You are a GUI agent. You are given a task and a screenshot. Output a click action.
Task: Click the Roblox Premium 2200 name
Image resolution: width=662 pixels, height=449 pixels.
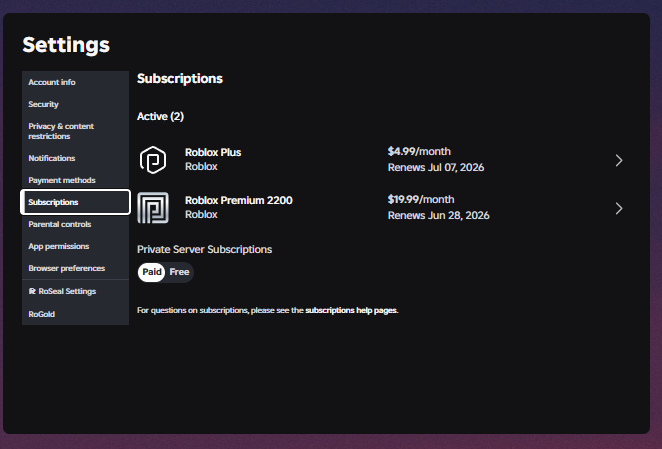click(239, 200)
